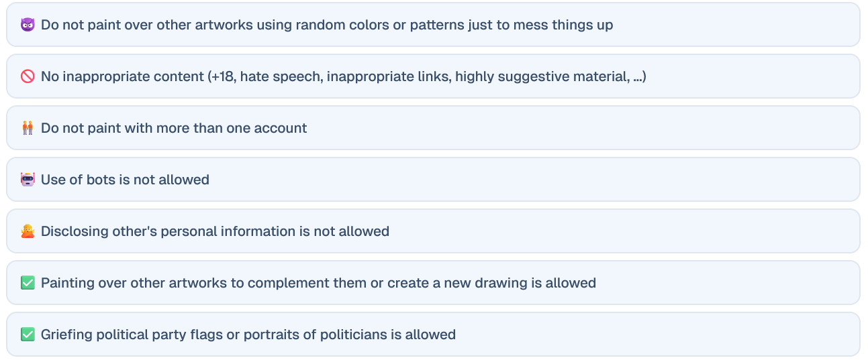868x360 pixels.
Task: Click the 'Use of bots is not allowed' text
Action: point(125,180)
